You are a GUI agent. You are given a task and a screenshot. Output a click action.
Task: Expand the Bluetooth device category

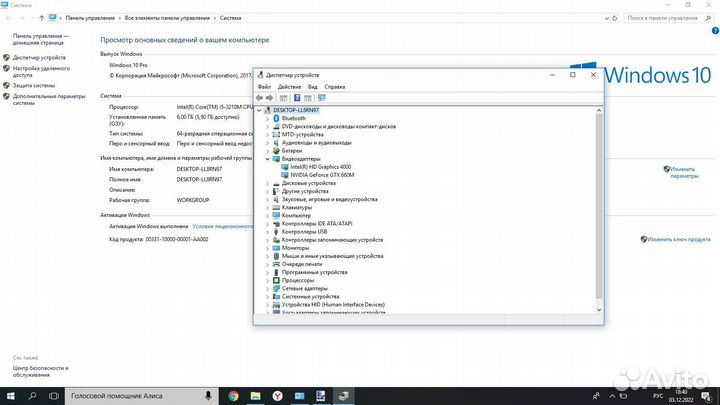pos(267,118)
